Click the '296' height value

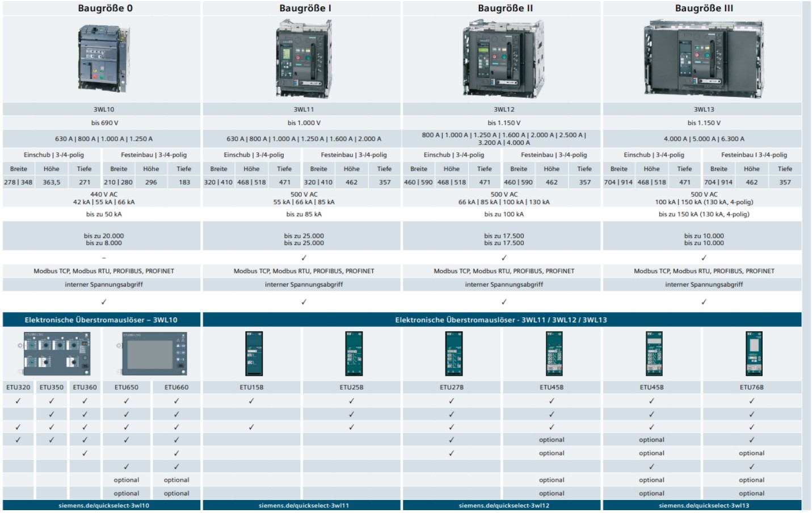tap(151, 182)
